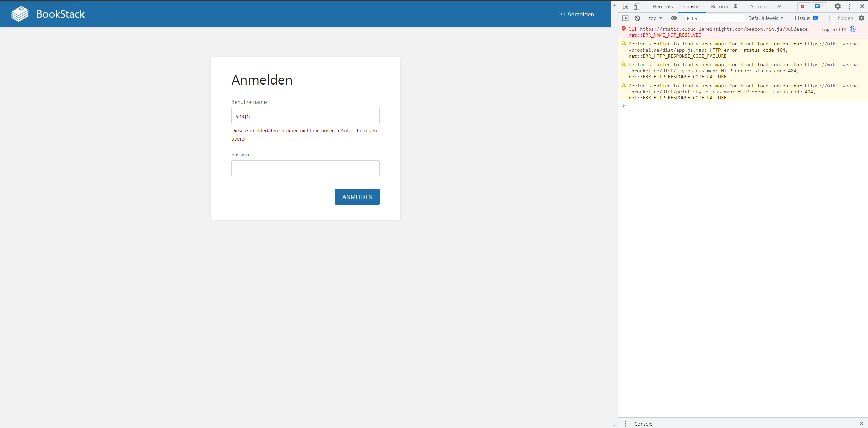Clear the console with the clear icon
Image resolution: width=868 pixels, height=428 pixels.
point(638,18)
